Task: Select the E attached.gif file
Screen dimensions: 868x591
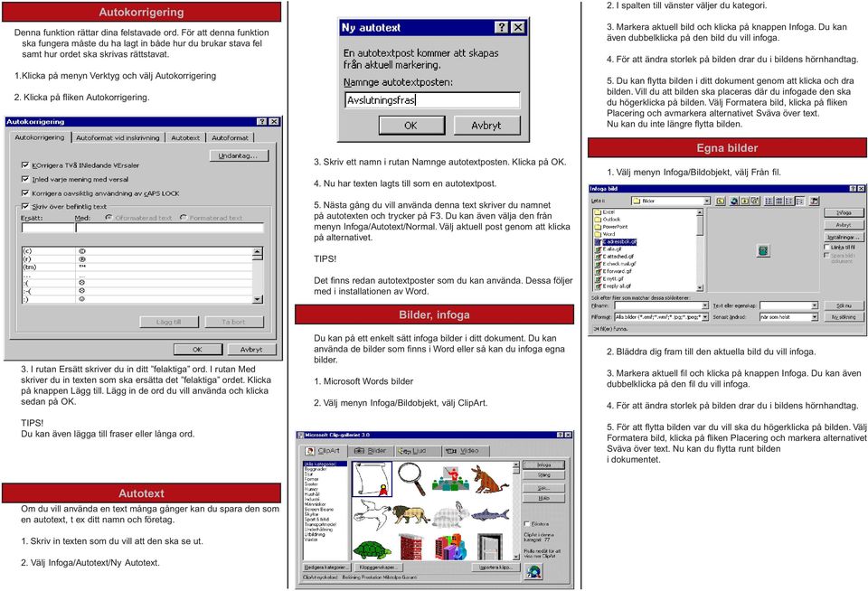Action: pos(615,257)
